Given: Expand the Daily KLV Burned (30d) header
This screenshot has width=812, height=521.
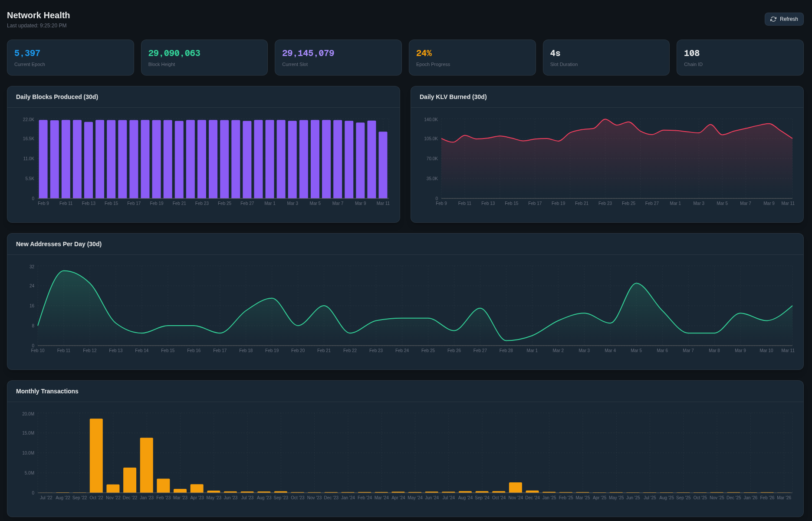Looking at the screenshot, I should (x=453, y=97).
